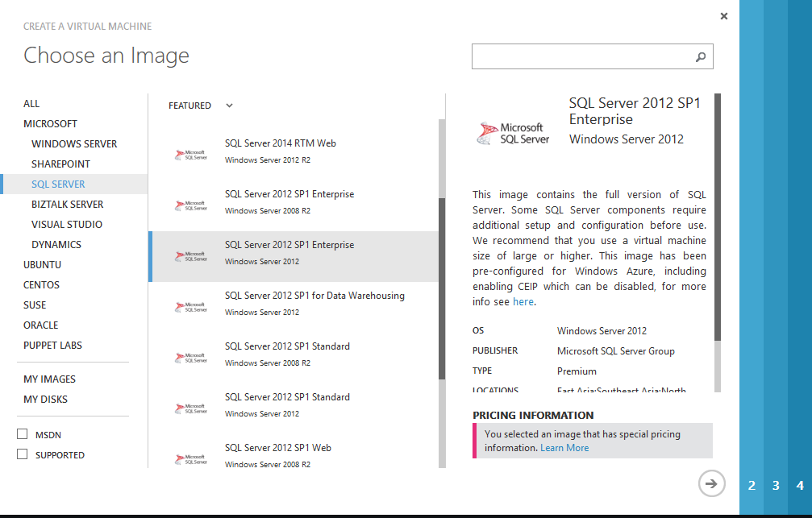Enable the MSDN checkbox

coord(23,433)
